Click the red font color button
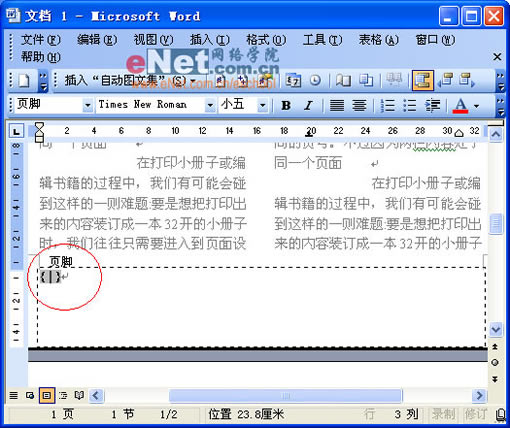Image resolution: width=510 pixels, height=428 pixels. point(460,105)
